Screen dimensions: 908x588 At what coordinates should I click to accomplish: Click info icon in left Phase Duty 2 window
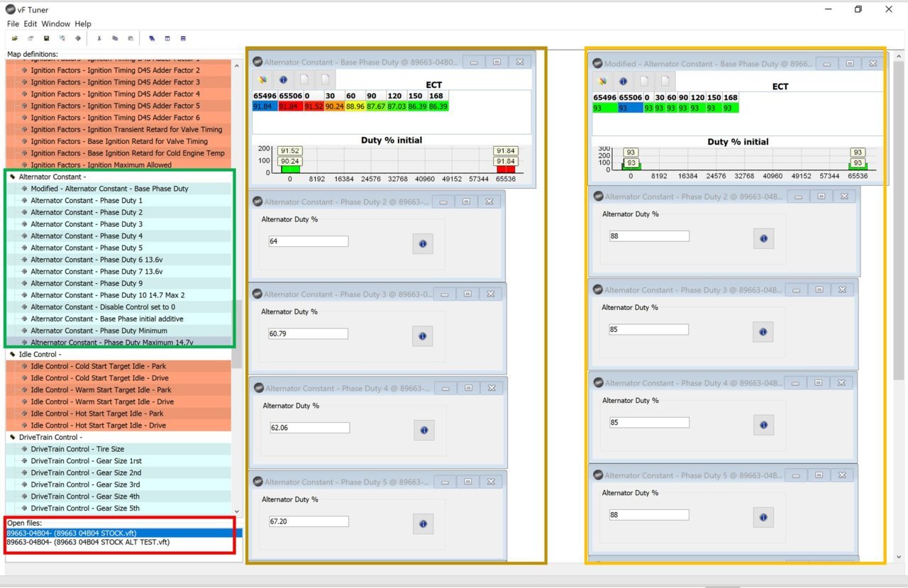coord(423,243)
